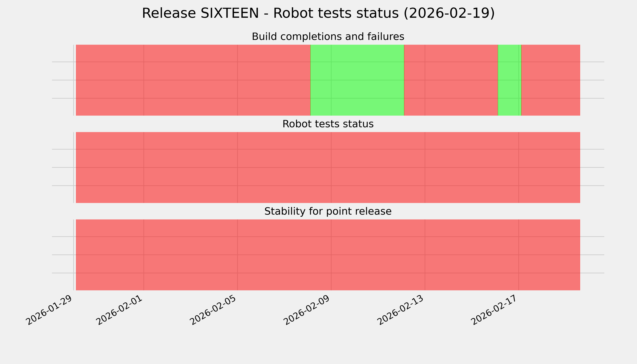Click the left y-axis line of the Build chart
This screenshot has width=637, height=364.
point(74,80)
